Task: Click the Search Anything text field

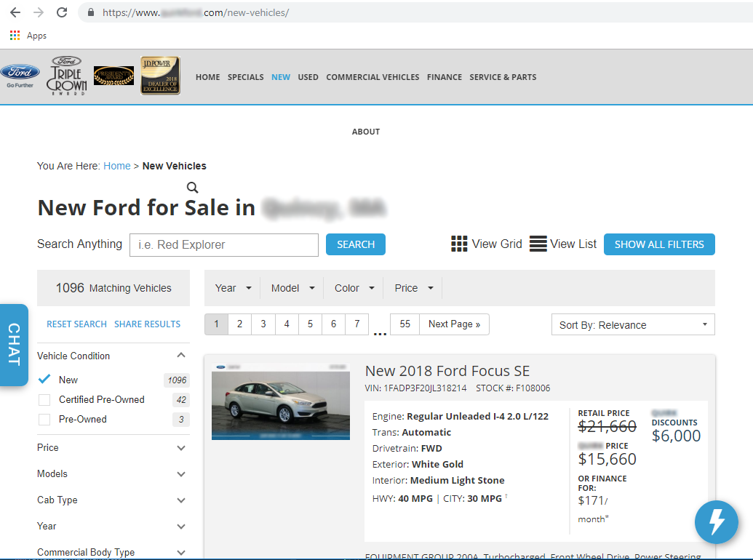Action: (x=224, y=245)
